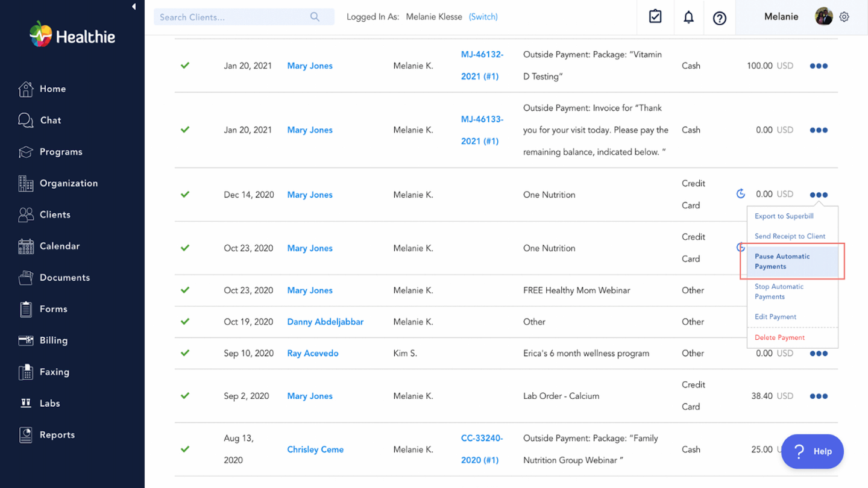This screenshot has width=868, height=488.
Task: Choose Delete Payment from the menu
Action: pos(779,337)
